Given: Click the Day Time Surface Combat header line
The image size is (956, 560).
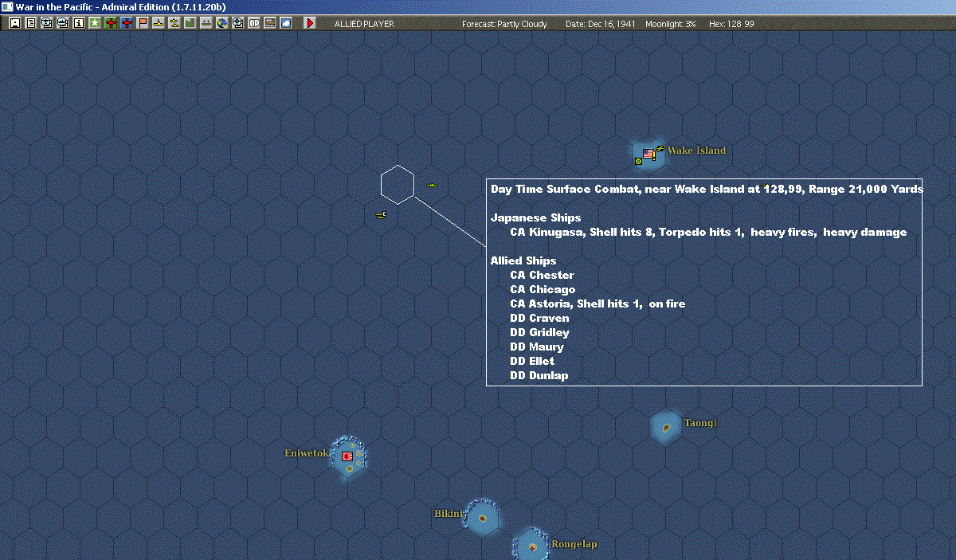Looking at the screenshot, I should pyautogui.click(x=707, y=190).
